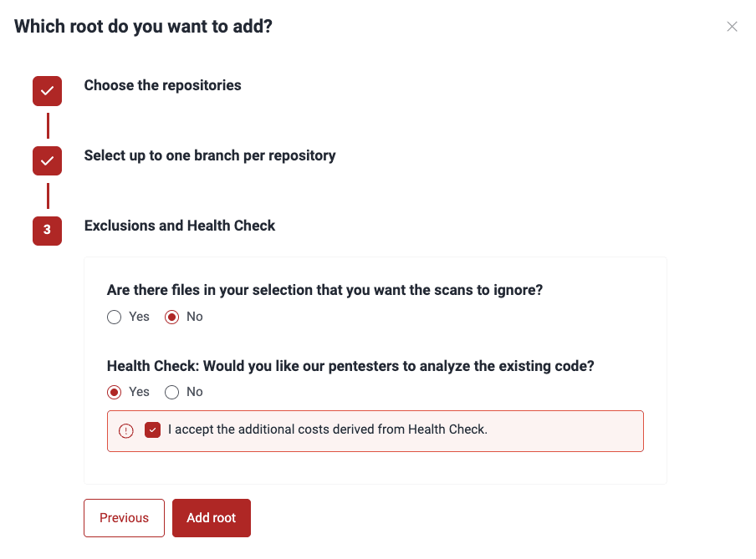Click the accept additional costs label text

click(328, 429)
